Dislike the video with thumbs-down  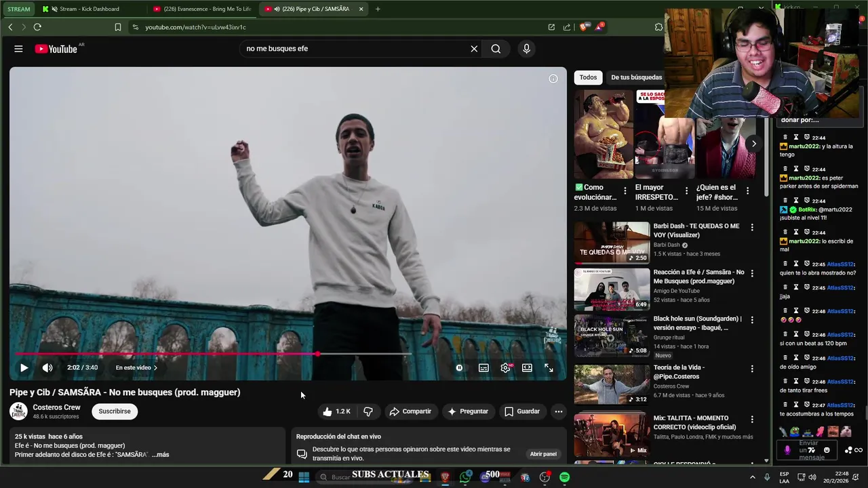click(368, 411)
